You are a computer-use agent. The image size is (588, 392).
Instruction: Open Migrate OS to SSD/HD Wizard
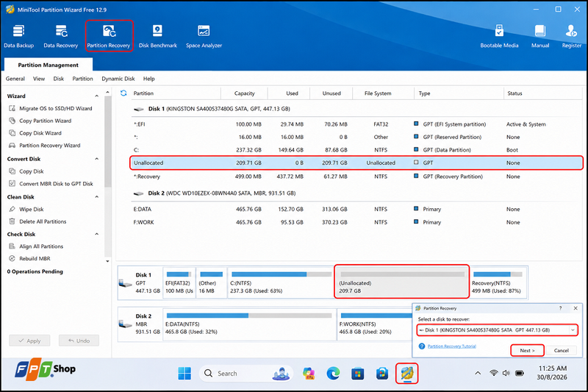pos(51,108)
